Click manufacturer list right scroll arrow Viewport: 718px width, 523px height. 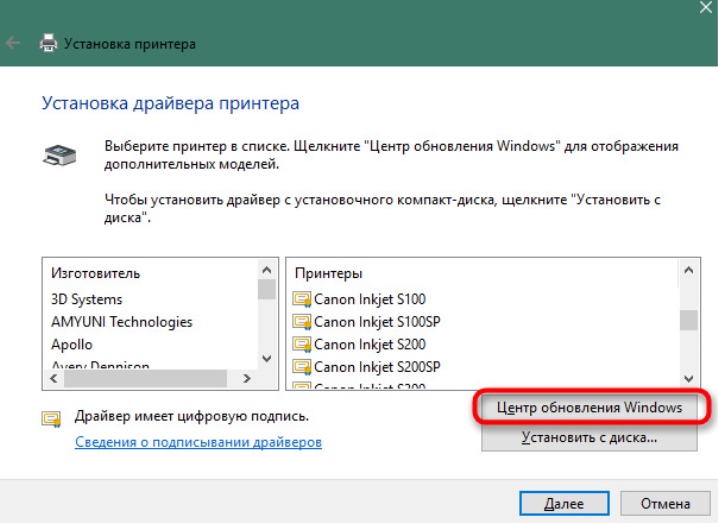click(x=247, y=379)
